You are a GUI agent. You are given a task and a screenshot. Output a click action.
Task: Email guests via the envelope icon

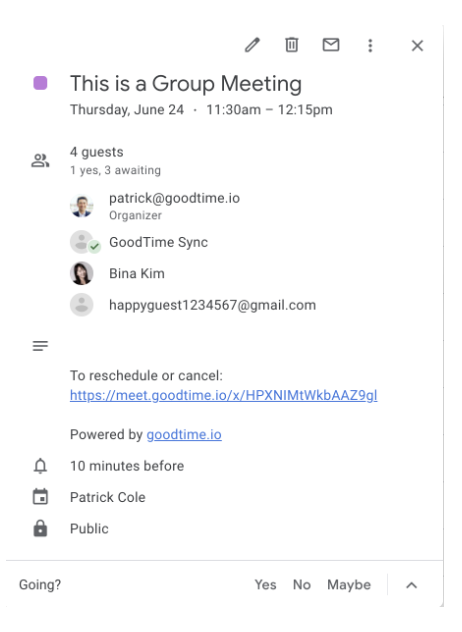(331, 45)
